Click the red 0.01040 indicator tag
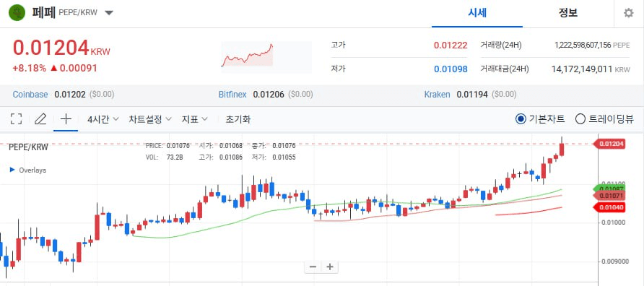The image size is (644, 286). tap(610, 207)
